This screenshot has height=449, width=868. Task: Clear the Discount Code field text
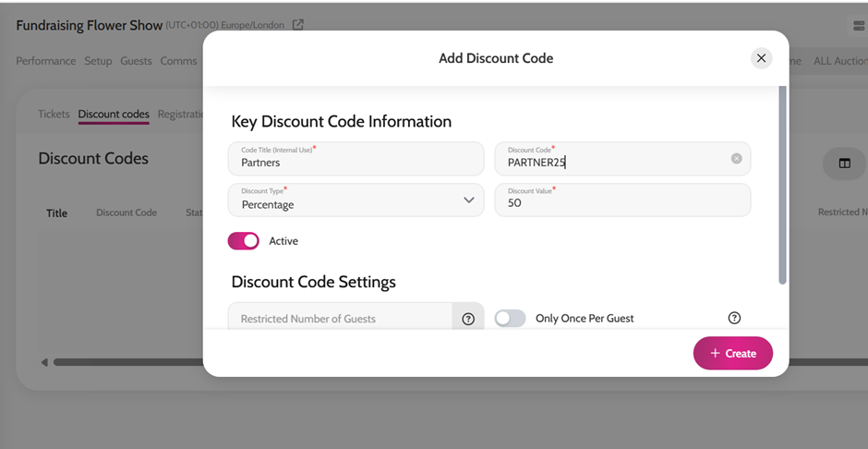click(736, 158)
